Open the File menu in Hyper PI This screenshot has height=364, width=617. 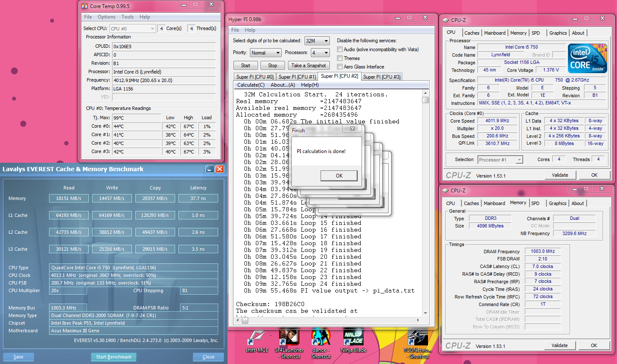pos(235,30)
